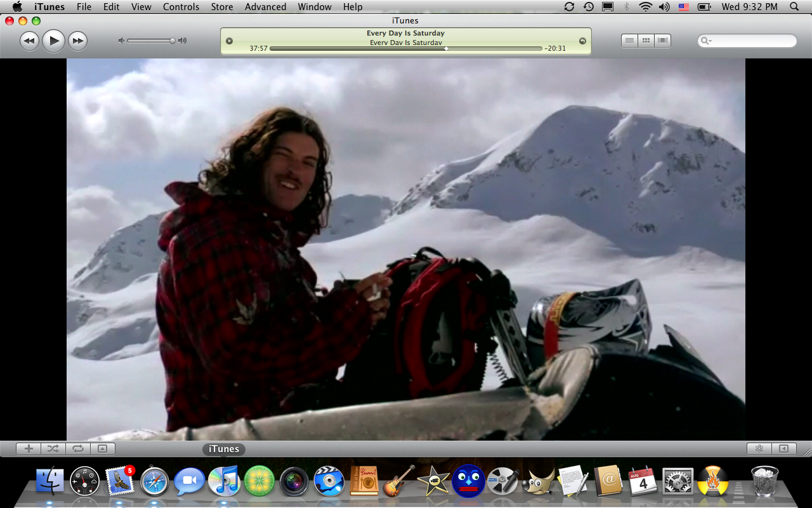
Task: Toggle the artwork viewer panel button
Action: tap(102, 448)
